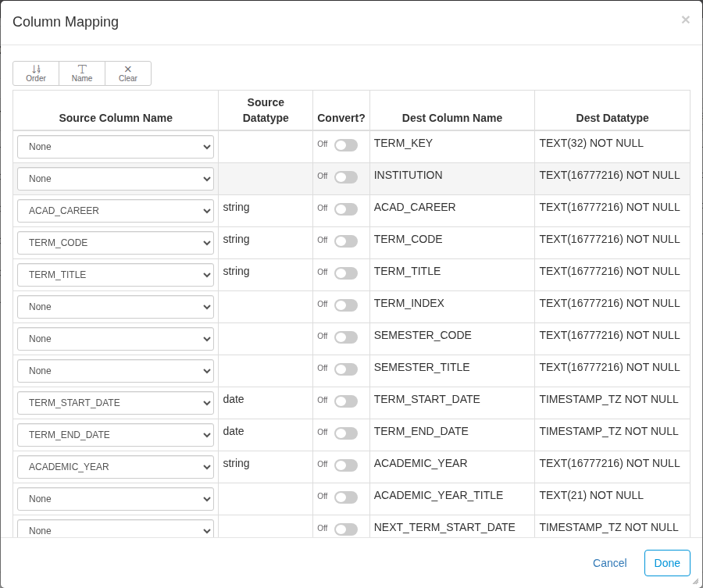Toggle Convert switch for TERM_TITLE row

pos(346,273)
